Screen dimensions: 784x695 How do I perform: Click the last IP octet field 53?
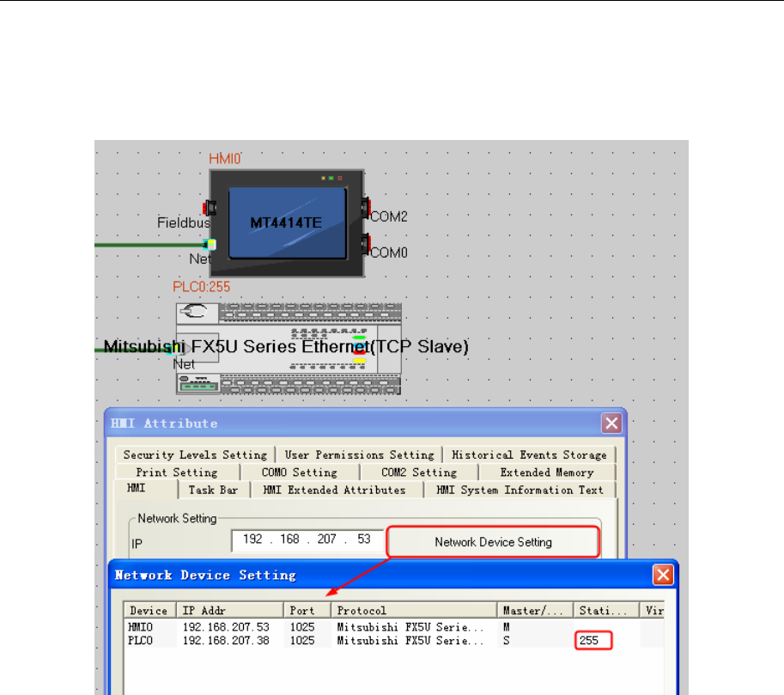364,539
